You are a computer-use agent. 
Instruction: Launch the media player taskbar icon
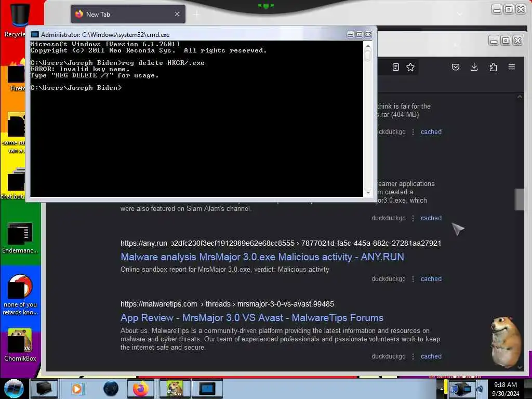[x=77, y=389]
